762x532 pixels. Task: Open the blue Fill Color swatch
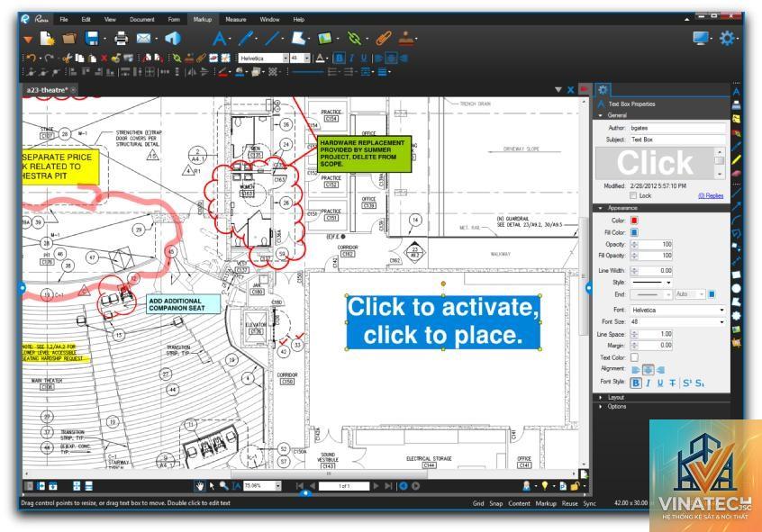pyautogui.click(x=634, y=232)
